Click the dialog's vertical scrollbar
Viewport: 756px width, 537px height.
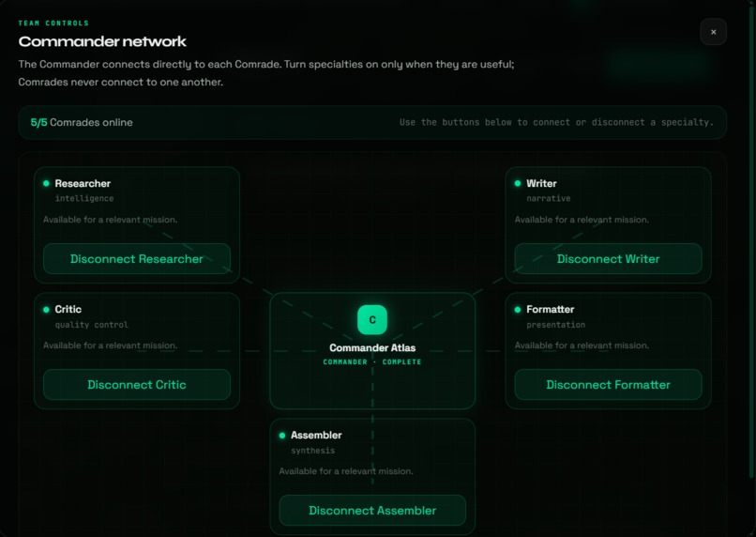[750, 241]
